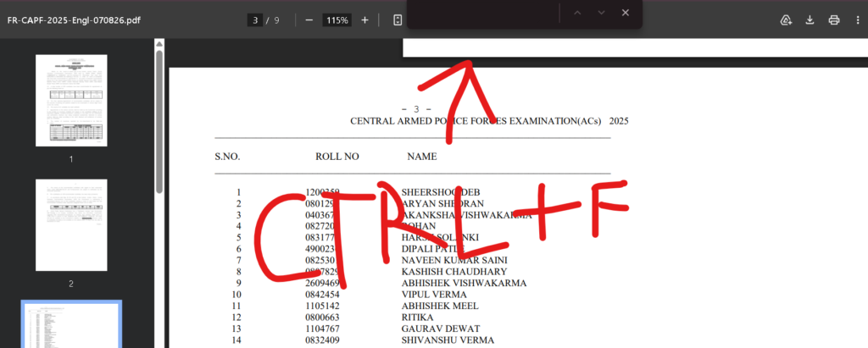The width and height of the screenshot is (868, 348).
Task: Click the name 'SHEERSHO DEB'
Action: pyautogui.click(x=441, y=192)
